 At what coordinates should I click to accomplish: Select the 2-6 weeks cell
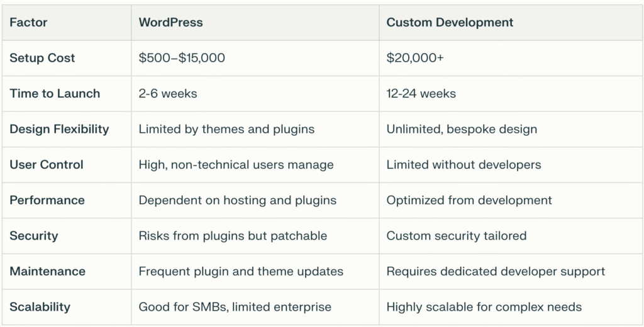tap(168, 94)
